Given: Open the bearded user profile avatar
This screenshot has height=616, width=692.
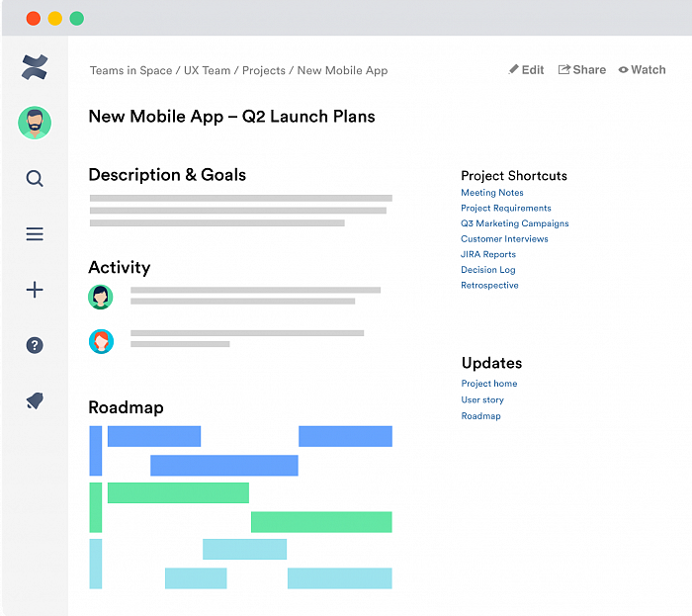Looking at the screenshot, I should [x=35, y=123].
